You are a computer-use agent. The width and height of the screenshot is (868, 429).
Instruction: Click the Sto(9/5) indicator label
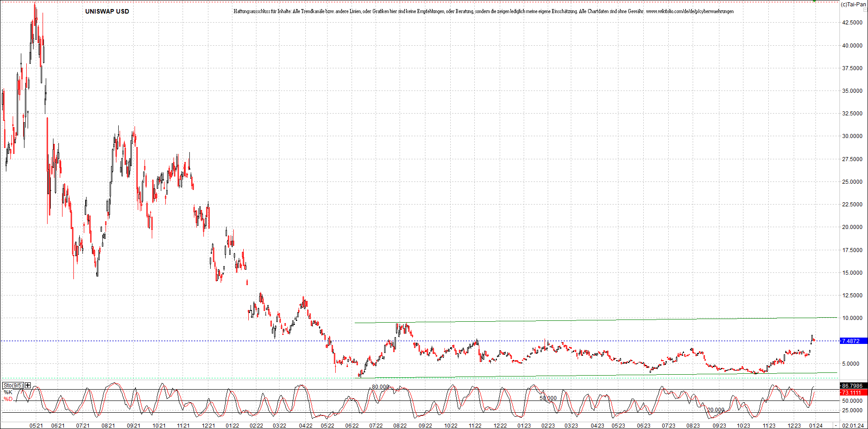13,386
